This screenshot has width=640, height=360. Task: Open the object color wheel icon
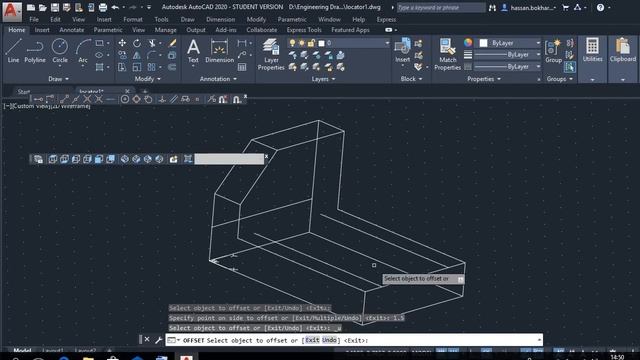click(x=468, y=42)
